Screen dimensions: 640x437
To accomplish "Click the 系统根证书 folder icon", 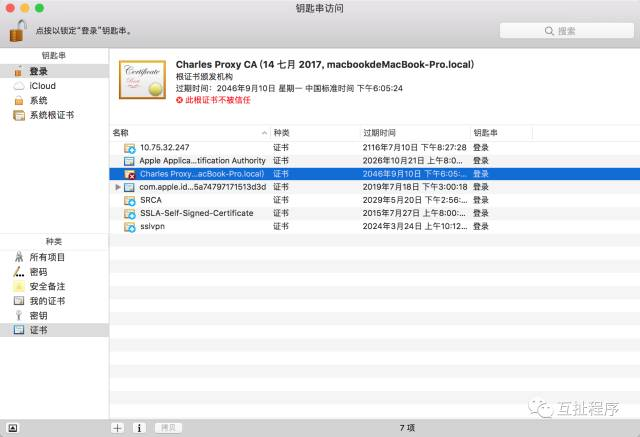I will (19, 115).
